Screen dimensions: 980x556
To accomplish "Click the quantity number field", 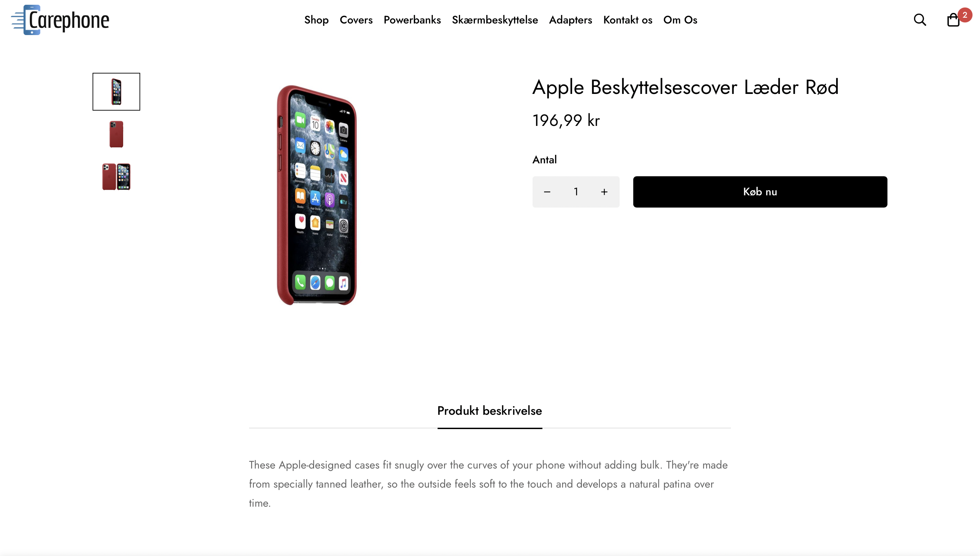I will pyautogui.click(x=576, y=192).
